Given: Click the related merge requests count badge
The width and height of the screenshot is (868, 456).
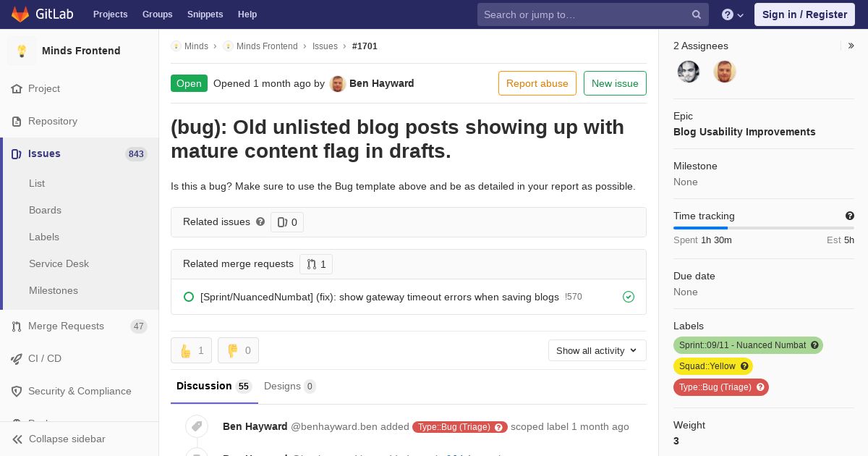Looking at the screenshot, I should point(316,264).
